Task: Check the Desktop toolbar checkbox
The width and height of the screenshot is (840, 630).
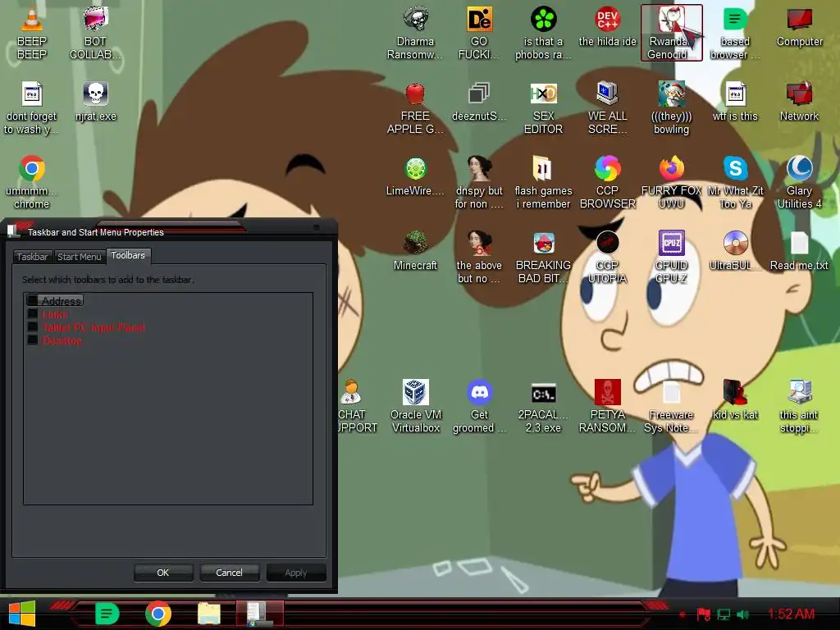Action: click(32, 340)
